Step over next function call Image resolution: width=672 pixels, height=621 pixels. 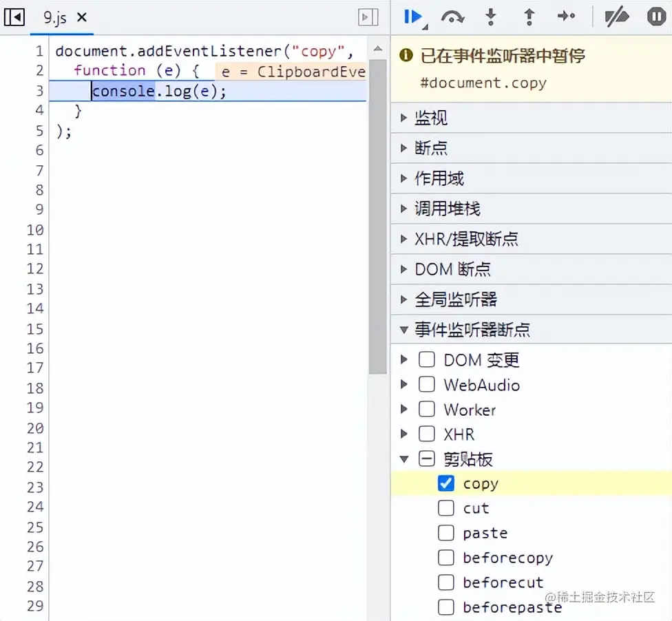pyautogui.click(x=452, y=17)
